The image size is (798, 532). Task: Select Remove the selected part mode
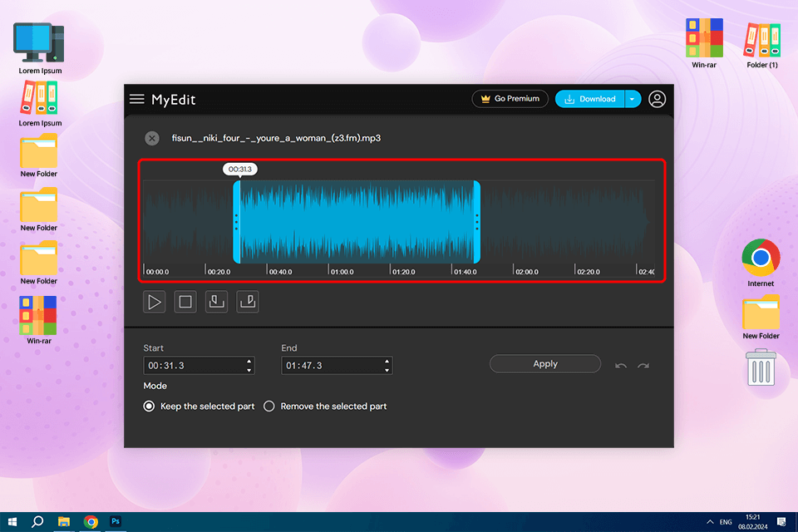[269, 406]
